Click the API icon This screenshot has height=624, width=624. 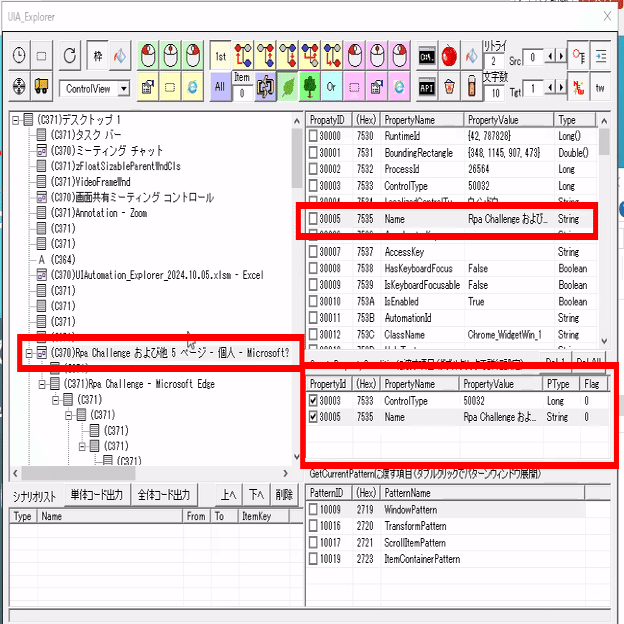click(x=427, y=86)
